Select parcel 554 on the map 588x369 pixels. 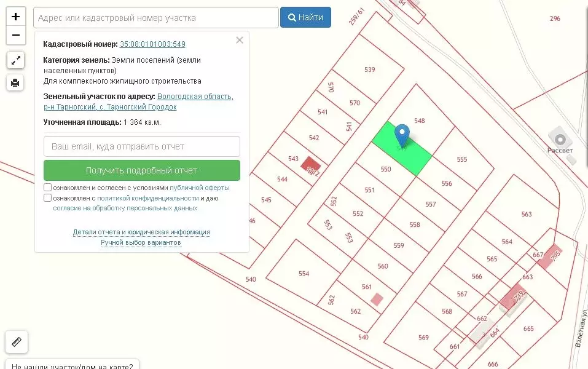[x=304, y=274]
